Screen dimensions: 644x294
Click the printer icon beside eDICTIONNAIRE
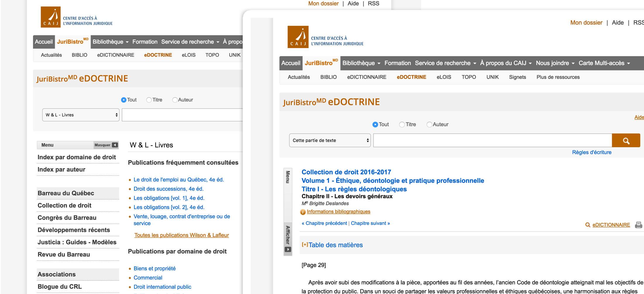tap(638, 225)
